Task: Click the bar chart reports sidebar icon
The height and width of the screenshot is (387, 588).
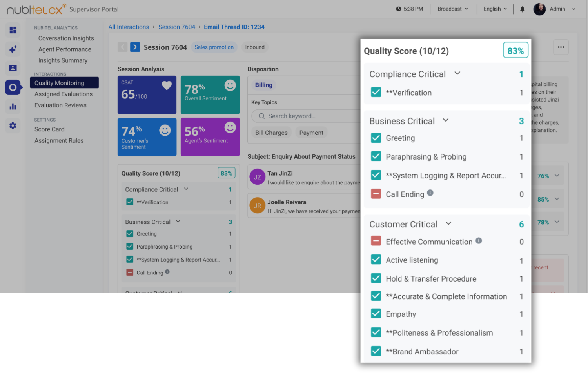Action: tap(13, 106)
